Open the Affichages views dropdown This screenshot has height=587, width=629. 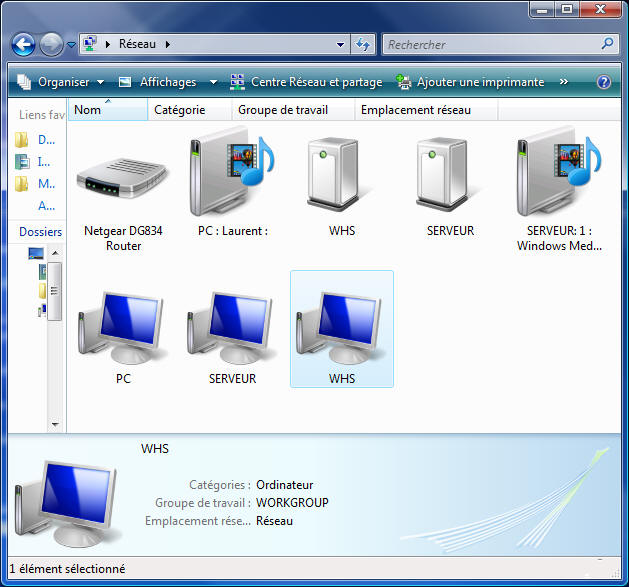(166, 82)
